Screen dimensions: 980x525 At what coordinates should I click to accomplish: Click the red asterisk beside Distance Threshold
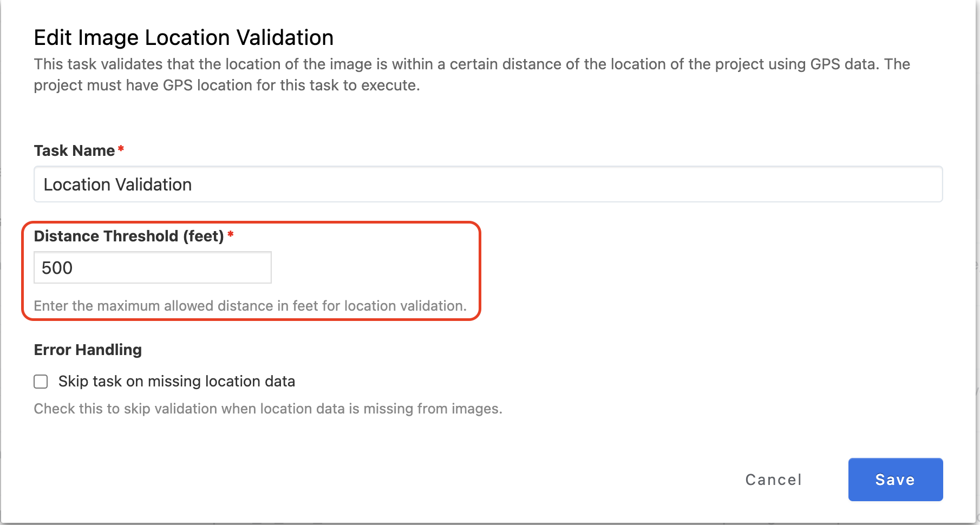point(231,234)
